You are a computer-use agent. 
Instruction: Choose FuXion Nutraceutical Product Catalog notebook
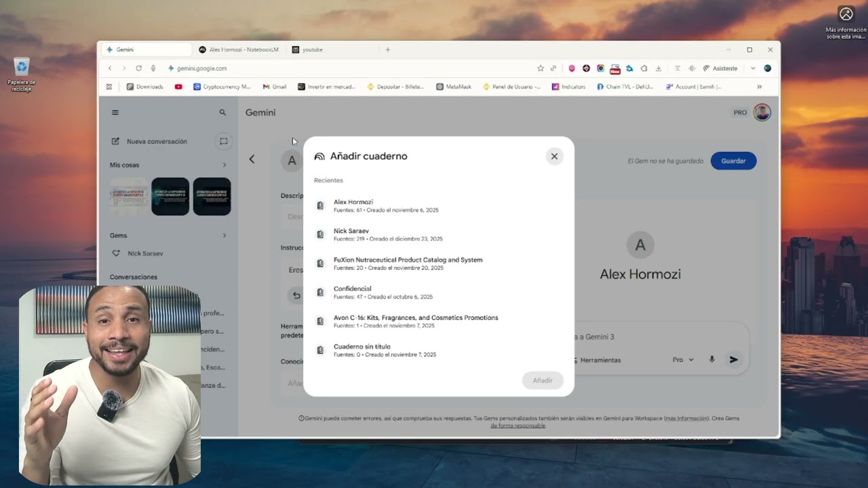[438, 263]
